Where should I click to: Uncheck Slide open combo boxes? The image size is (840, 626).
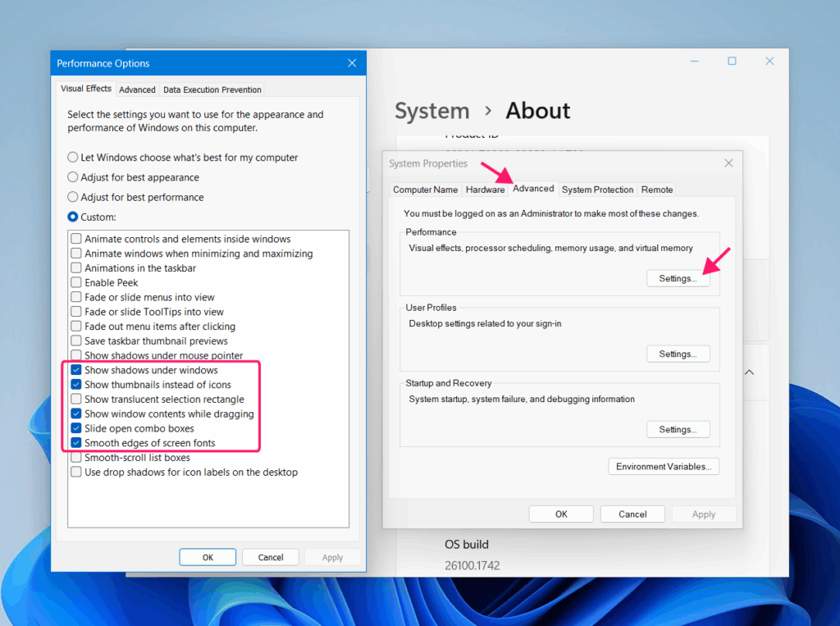pos(76,428)
